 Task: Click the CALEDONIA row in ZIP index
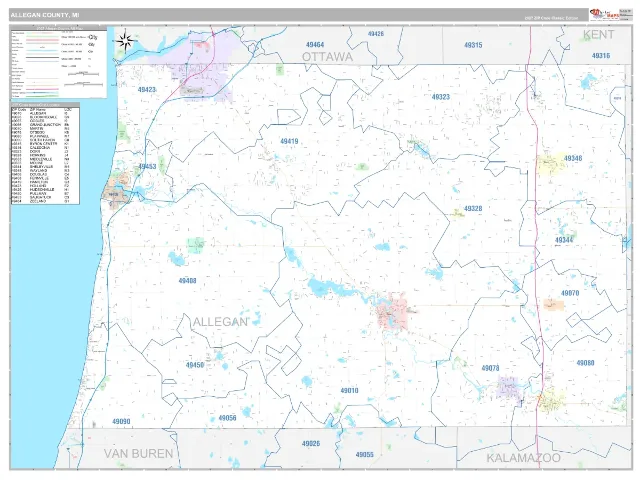(45, 148)
